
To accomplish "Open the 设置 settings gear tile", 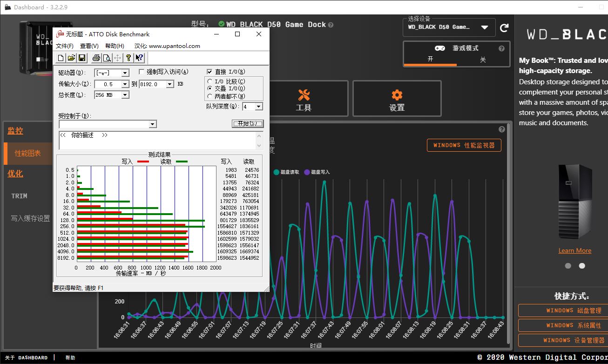I will pos(397,99).
